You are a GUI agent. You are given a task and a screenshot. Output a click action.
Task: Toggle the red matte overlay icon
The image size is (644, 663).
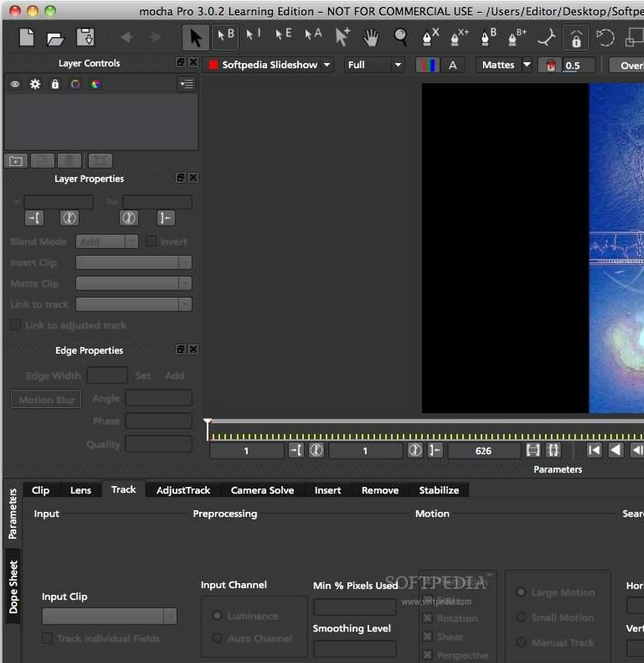[x=551, y=65]
